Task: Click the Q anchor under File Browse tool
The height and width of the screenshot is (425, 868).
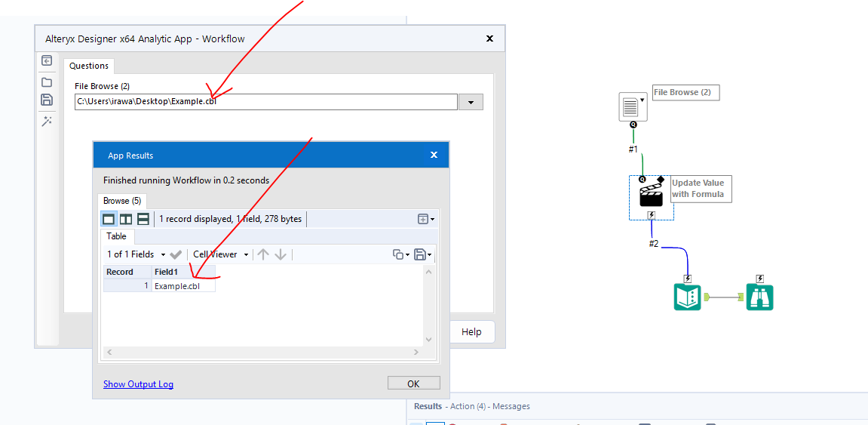Action: [x=633, y=125]
